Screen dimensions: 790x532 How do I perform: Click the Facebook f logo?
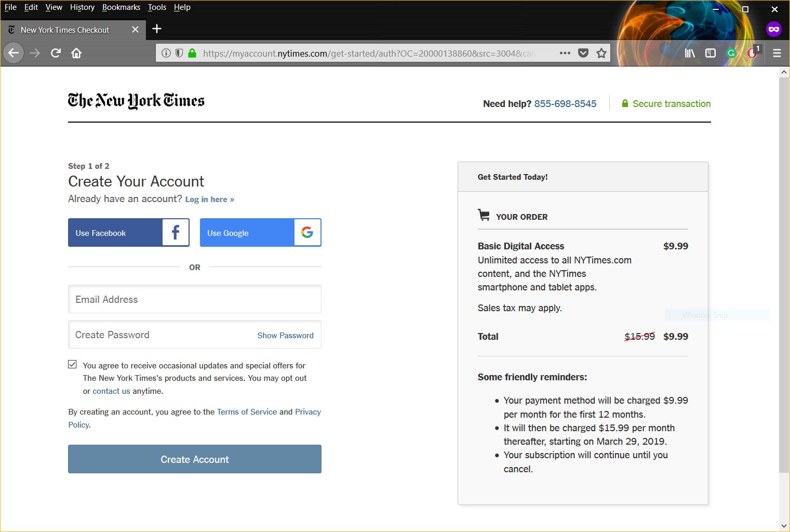[176, 232]
